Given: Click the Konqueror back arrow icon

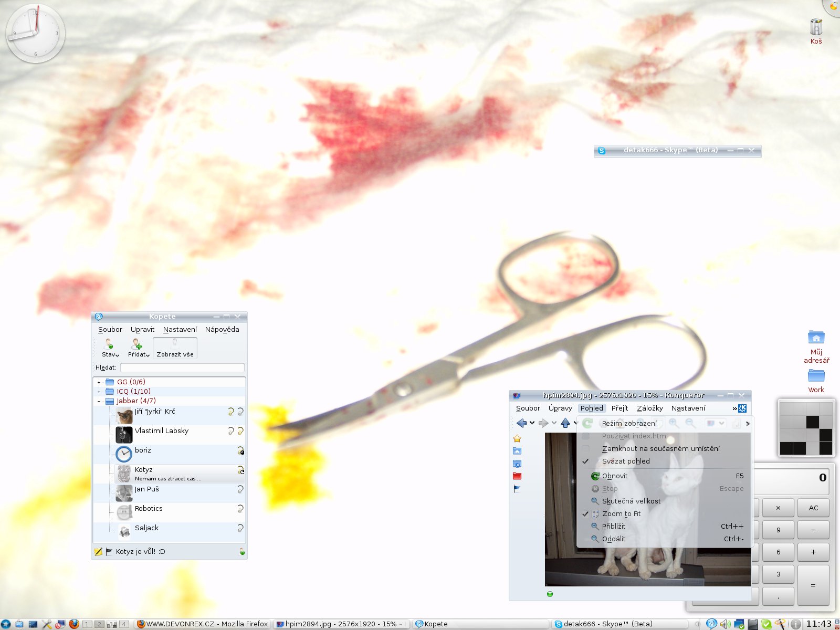Looking at the screenshot, I should (521, 423).
